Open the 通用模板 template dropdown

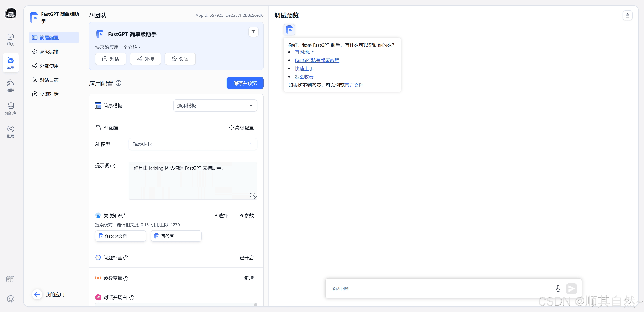(x=215, y=106)
